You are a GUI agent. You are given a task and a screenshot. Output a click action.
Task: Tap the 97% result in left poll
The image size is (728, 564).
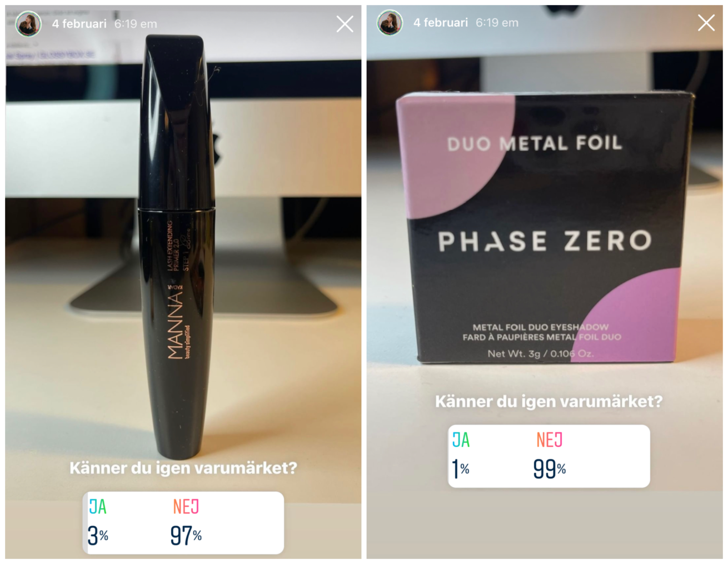(186, 536)
